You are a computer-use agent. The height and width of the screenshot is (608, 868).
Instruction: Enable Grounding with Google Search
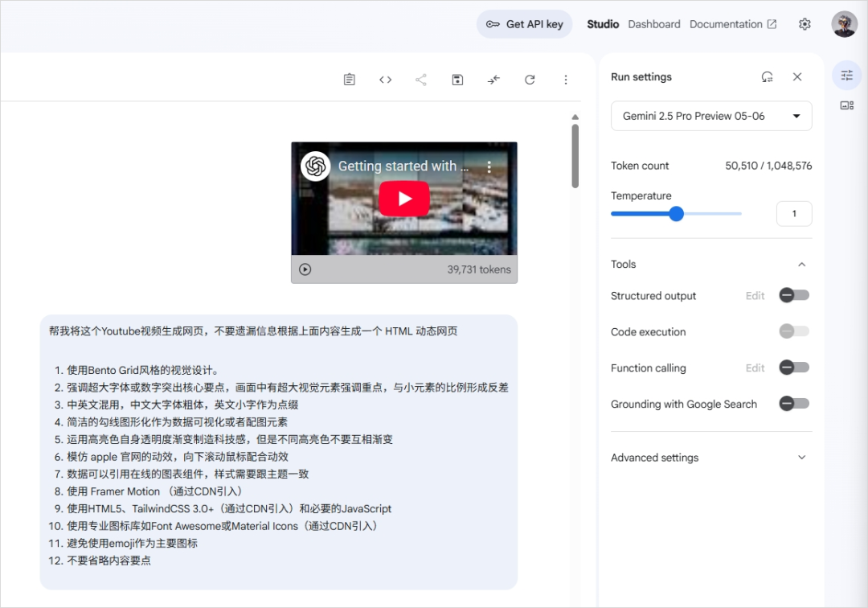794,404
